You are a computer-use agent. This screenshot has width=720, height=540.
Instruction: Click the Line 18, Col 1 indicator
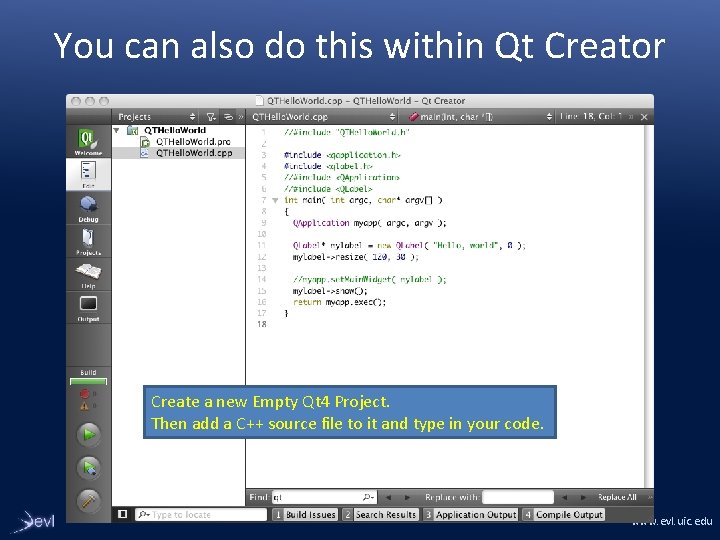(591, 117)
